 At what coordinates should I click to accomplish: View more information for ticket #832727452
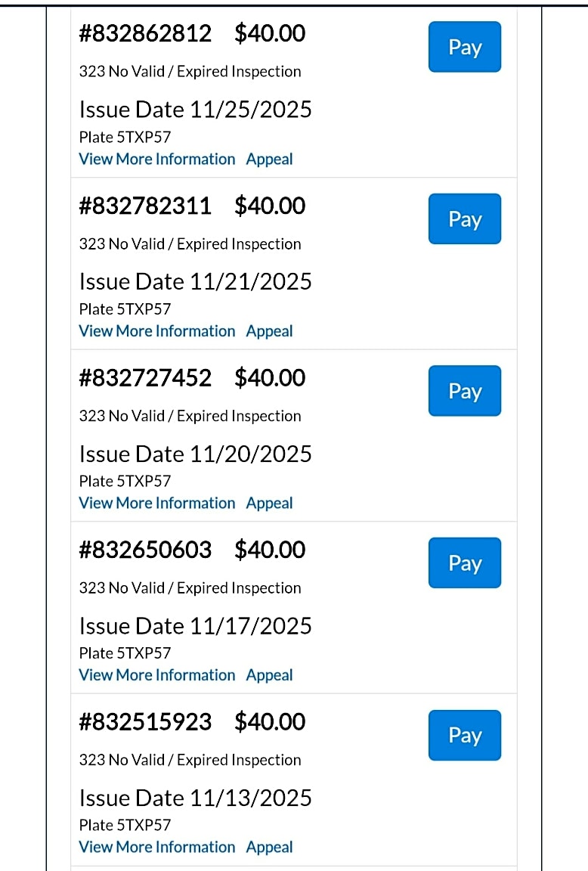(156, 504)
